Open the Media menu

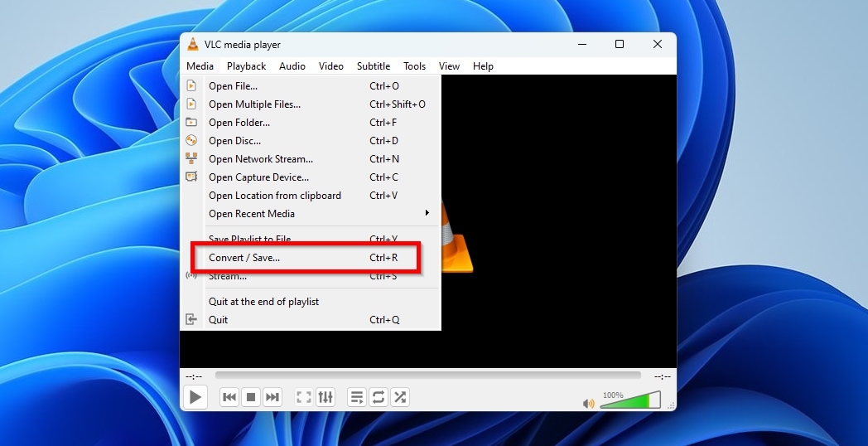(200, 66)
